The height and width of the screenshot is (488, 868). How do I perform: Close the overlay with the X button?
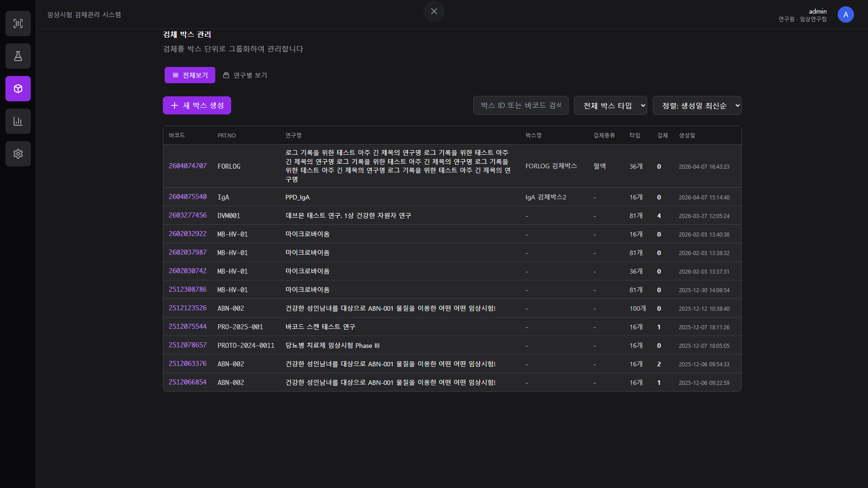click(434, 11)
